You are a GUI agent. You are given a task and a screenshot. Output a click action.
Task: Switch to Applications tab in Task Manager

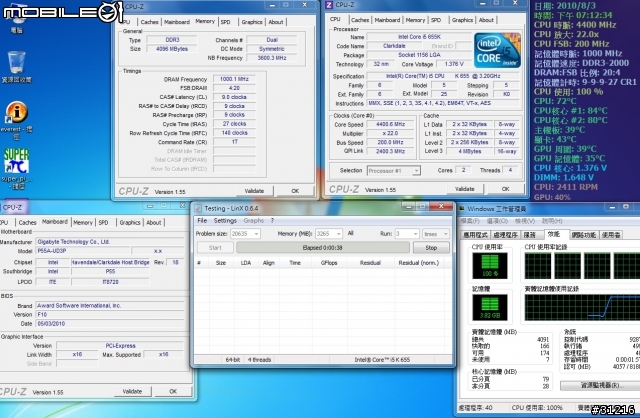pos(476,235)
